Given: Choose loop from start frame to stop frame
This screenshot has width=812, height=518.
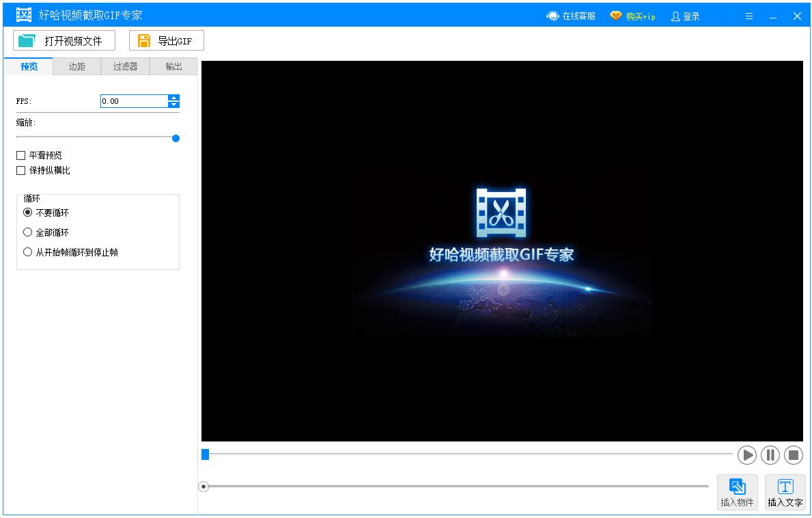Looking at the screenshot, I should (28, 252).
